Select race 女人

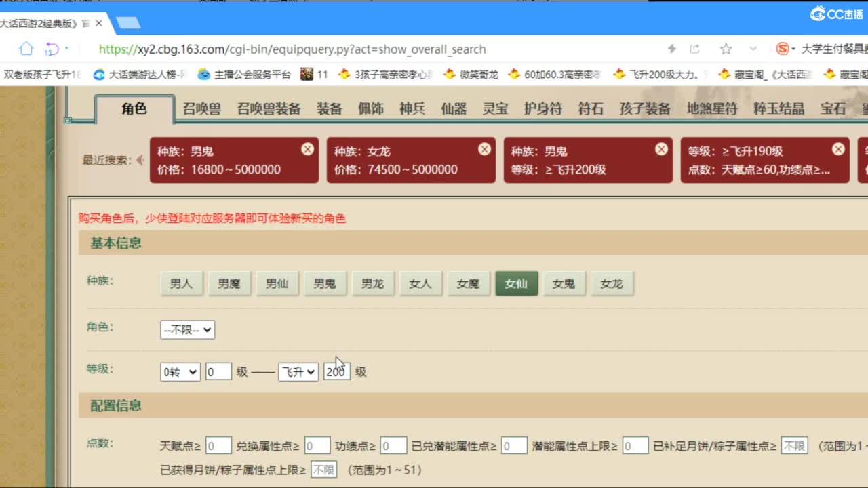tap(420, 284)
